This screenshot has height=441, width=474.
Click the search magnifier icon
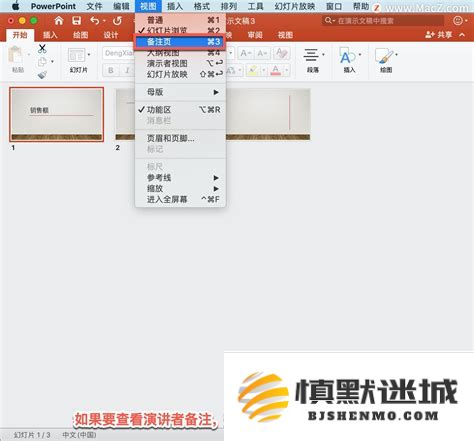[x=328, y=21]
